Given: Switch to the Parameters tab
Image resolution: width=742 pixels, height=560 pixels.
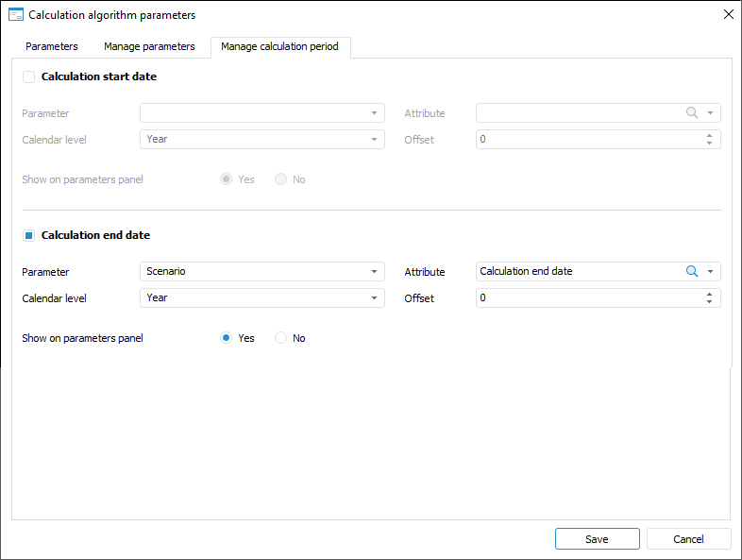Looking at the screenshot, I should [x=52, y=46].
